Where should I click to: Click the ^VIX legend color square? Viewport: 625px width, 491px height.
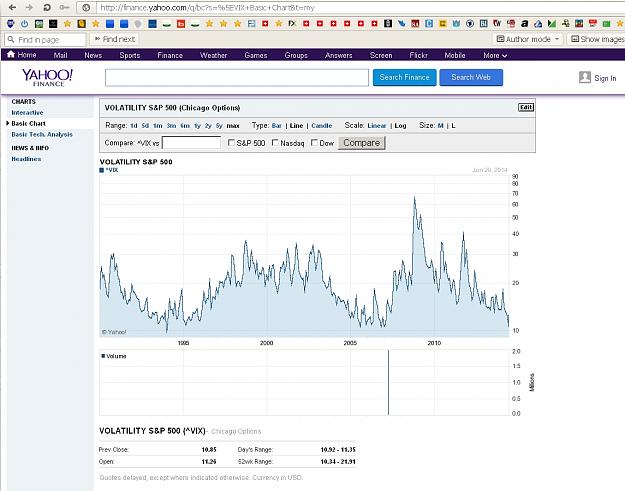tap(102, 170)
